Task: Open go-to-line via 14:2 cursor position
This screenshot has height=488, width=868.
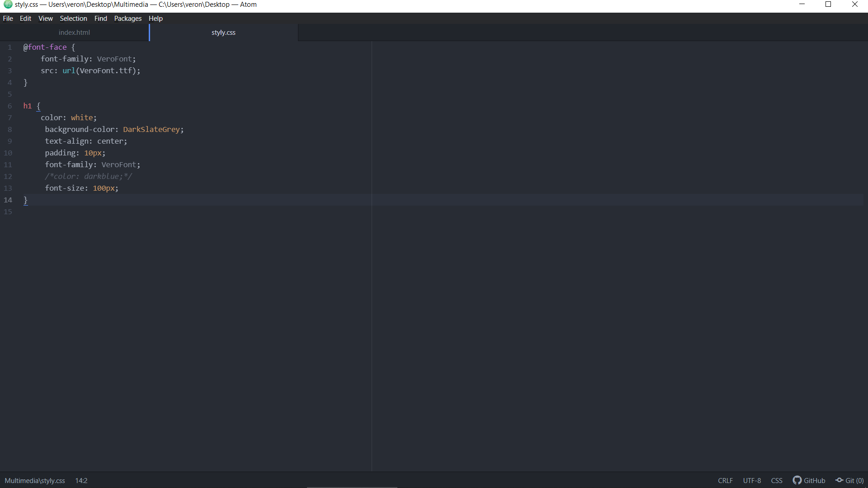Action: point(81,481)
